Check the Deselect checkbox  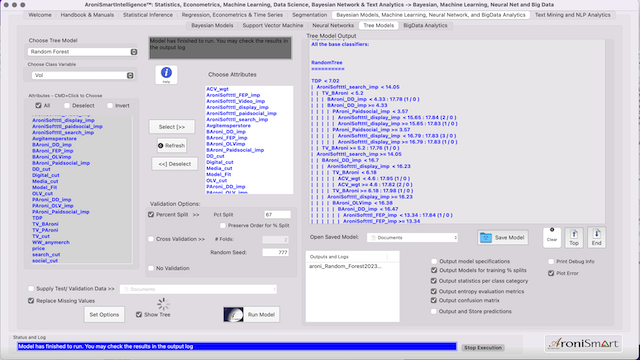coord(67,105)
